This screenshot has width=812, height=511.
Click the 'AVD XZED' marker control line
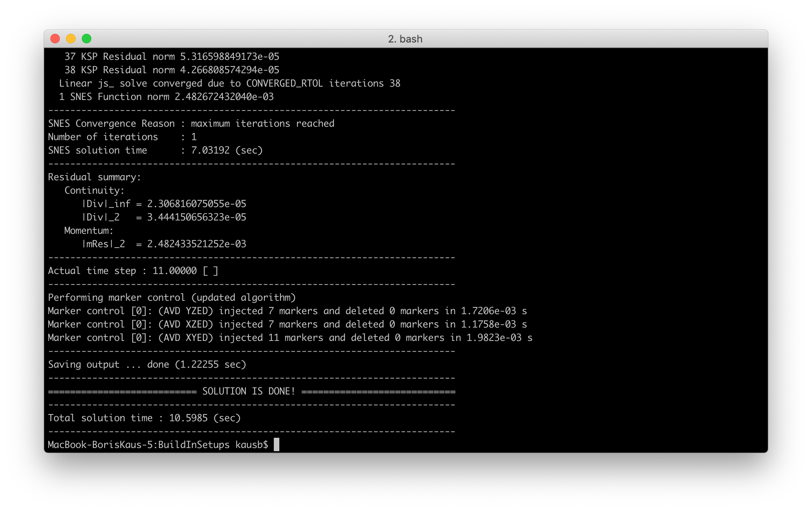click(x=288, y=324)
